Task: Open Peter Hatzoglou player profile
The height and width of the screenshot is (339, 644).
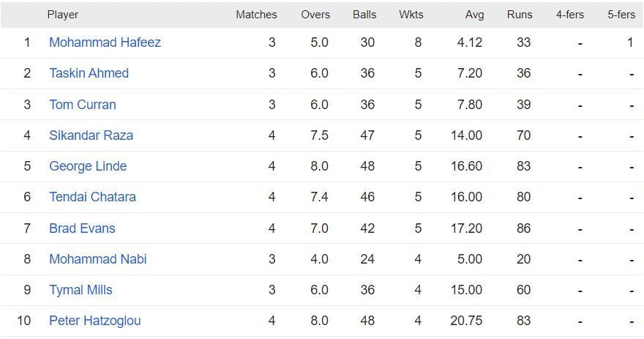Action: click(94, 321)
